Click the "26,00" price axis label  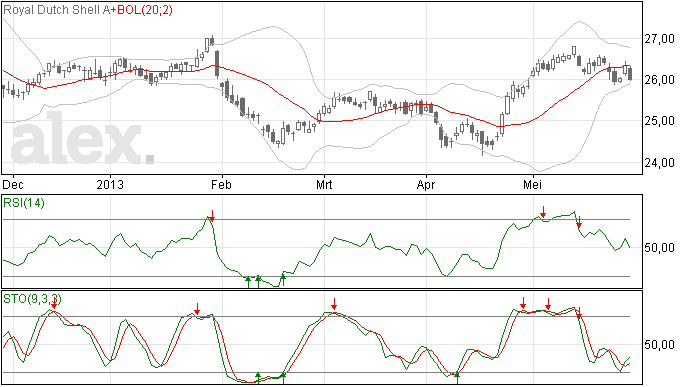[x=659, y=80]
